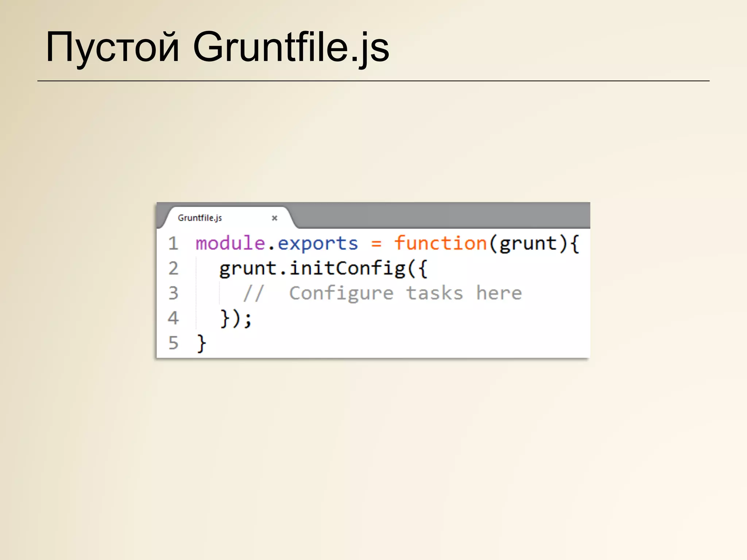Click the closing brace on line 5
This screenshot has height=560, width=747.
coord(201,343)
